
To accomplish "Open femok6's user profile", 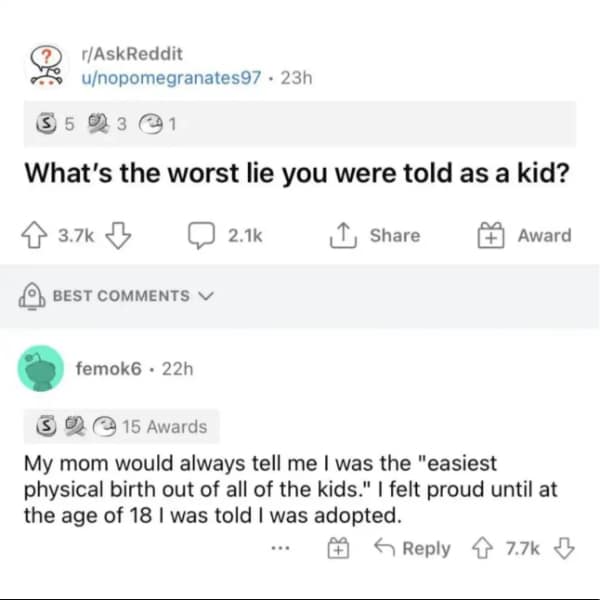I will point(110,368).
